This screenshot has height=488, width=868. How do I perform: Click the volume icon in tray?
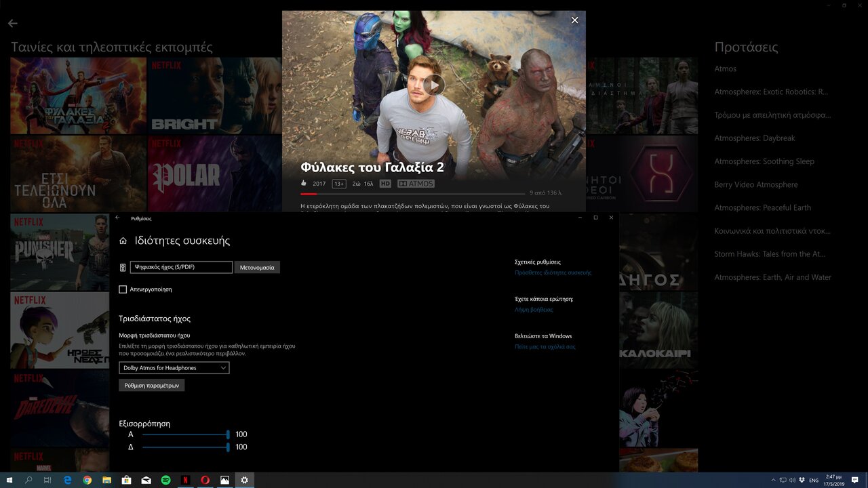(x=792, y=480)
